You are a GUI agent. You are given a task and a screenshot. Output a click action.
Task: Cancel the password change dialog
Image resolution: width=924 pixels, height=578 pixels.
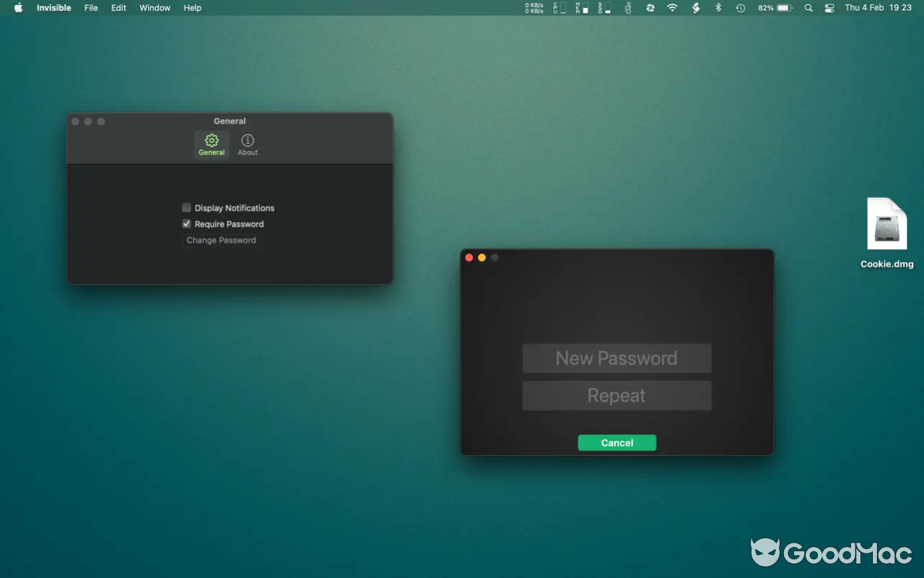616,442
